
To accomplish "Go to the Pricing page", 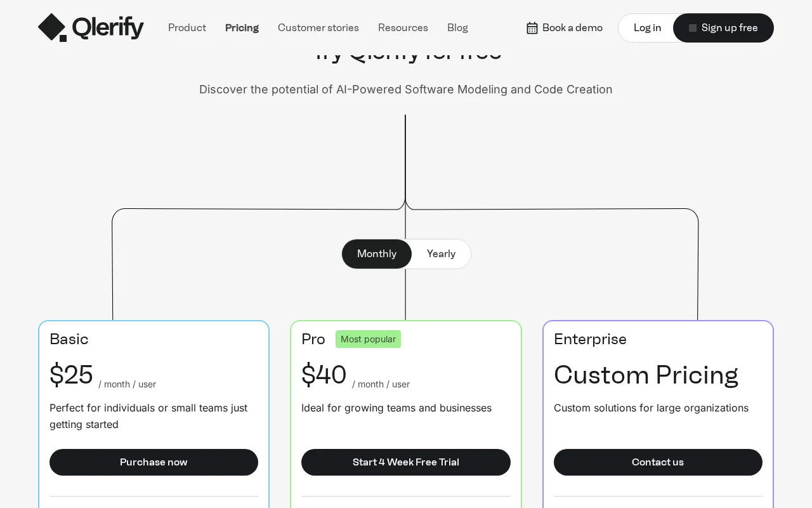I will 242,28.
